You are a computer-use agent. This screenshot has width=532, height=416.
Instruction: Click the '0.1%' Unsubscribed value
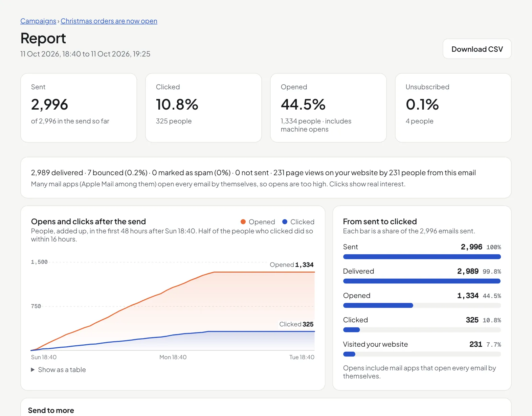pos(422,105)
